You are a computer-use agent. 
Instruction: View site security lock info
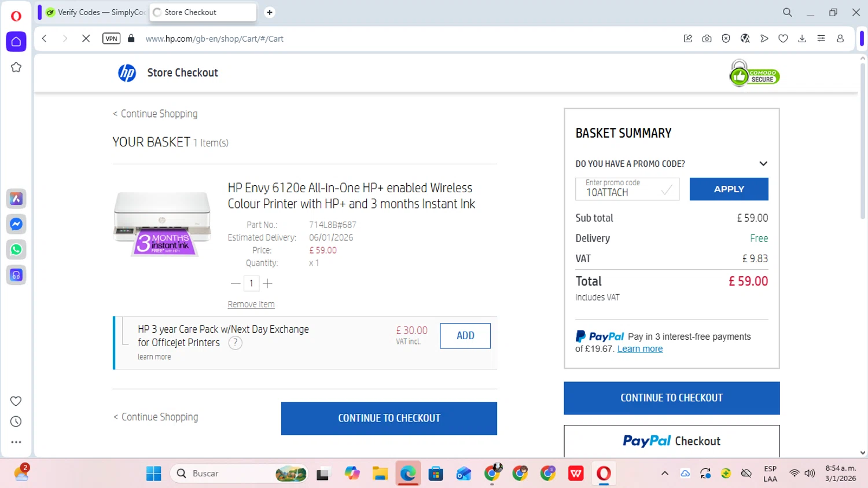pos(131,39)
